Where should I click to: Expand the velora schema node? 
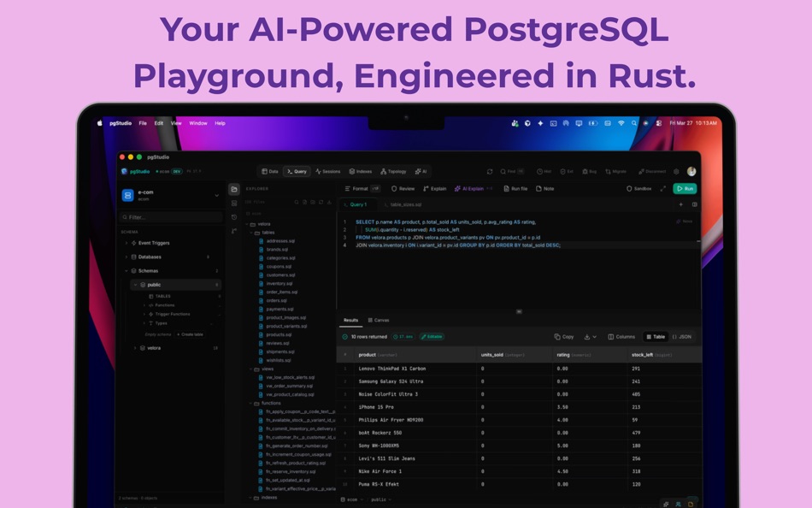pyautogui.click(x=135, y=348)
